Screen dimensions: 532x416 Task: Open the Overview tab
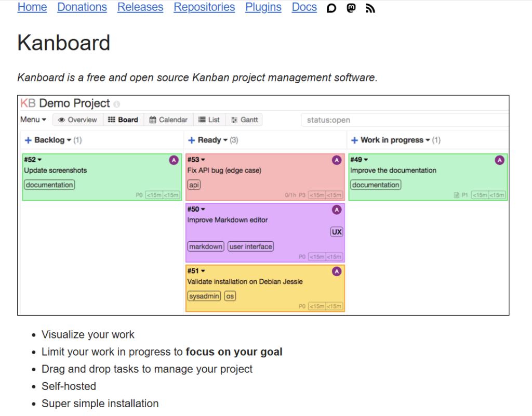[78, 120]
